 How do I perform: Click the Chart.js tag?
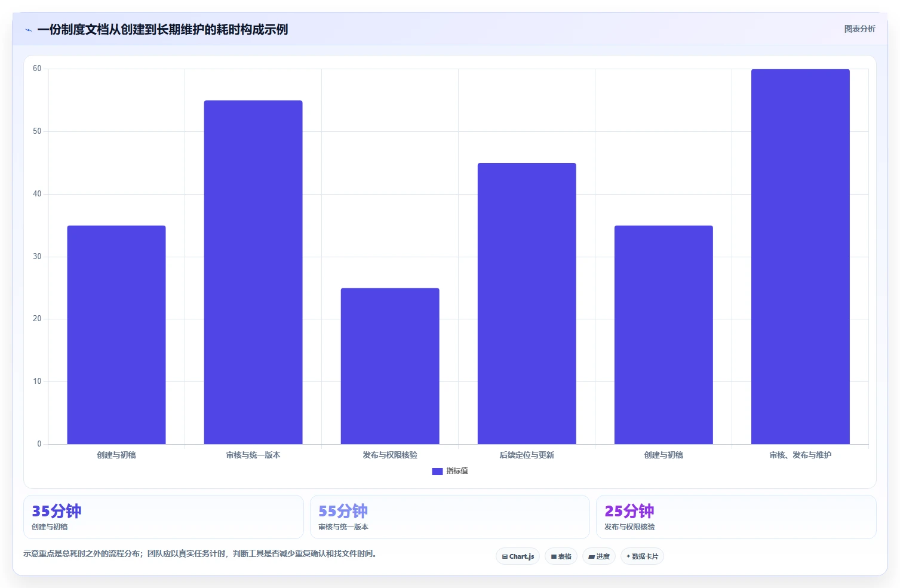(518, 556)
